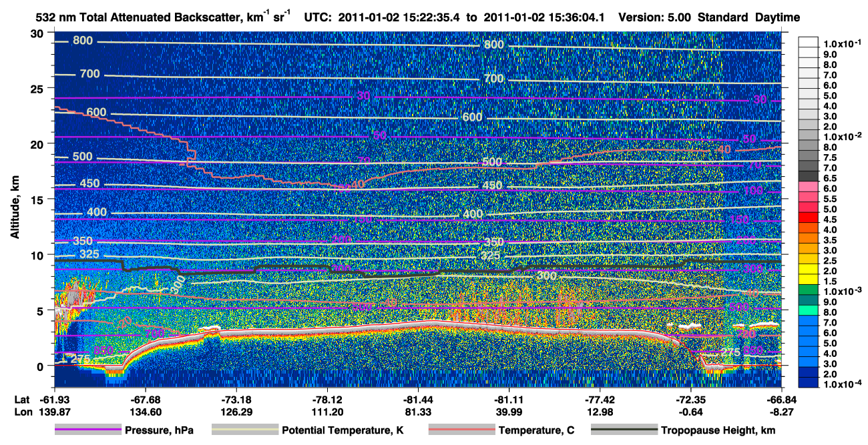Click the dark Tropopause Height legend line sample
Viewport: 868px width, 445px height.
pos(624,430)
